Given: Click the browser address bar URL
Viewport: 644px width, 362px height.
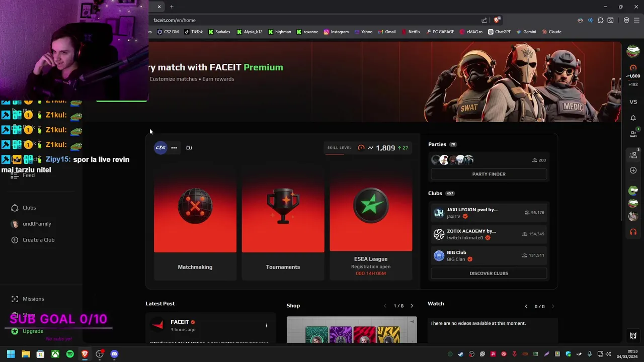Looking at the screenshot, I should pyautogui.click(x=174, y=20).
